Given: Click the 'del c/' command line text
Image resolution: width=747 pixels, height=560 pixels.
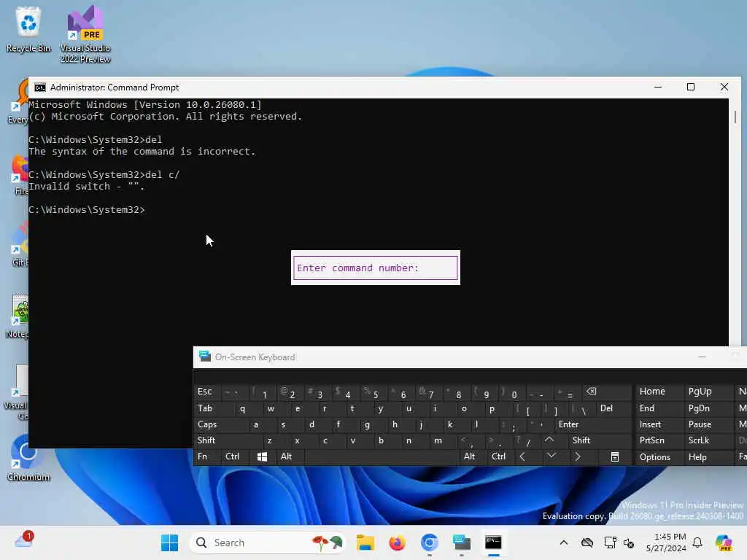Looking at the screenshot, I should point(162,175).
